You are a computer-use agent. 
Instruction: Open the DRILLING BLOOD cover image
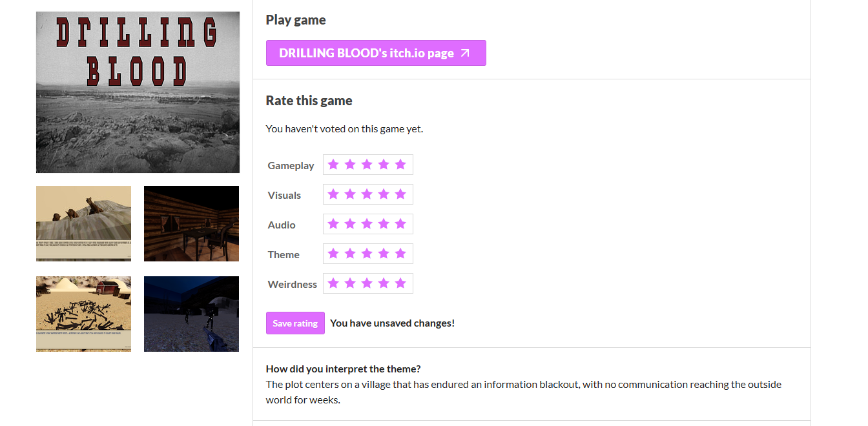138,92
